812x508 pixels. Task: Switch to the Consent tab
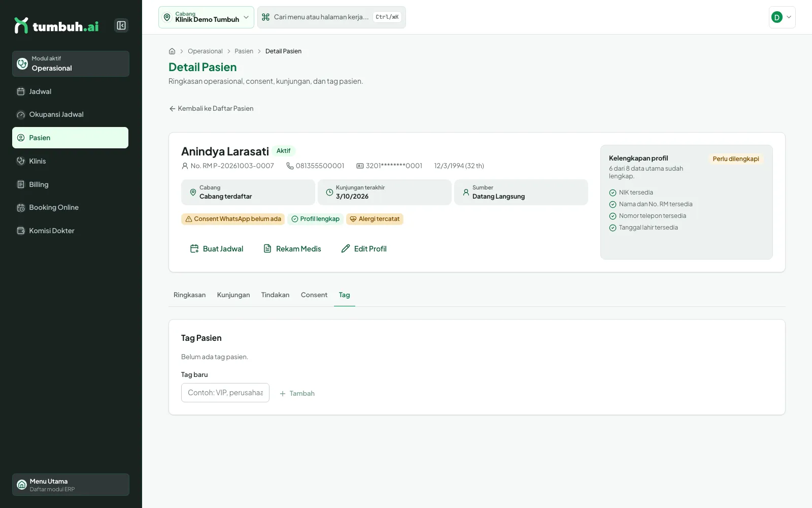coord(314,295)
